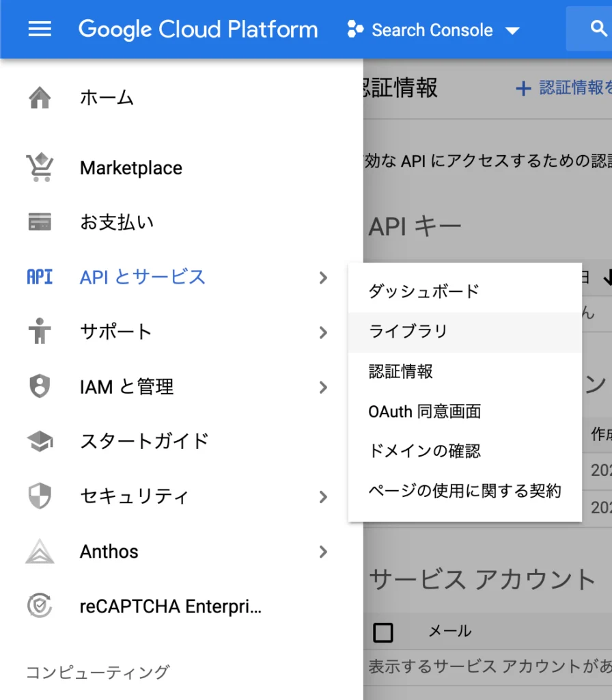
Task: Open サポート label in the sidebar
Action: tap(116, 332)
